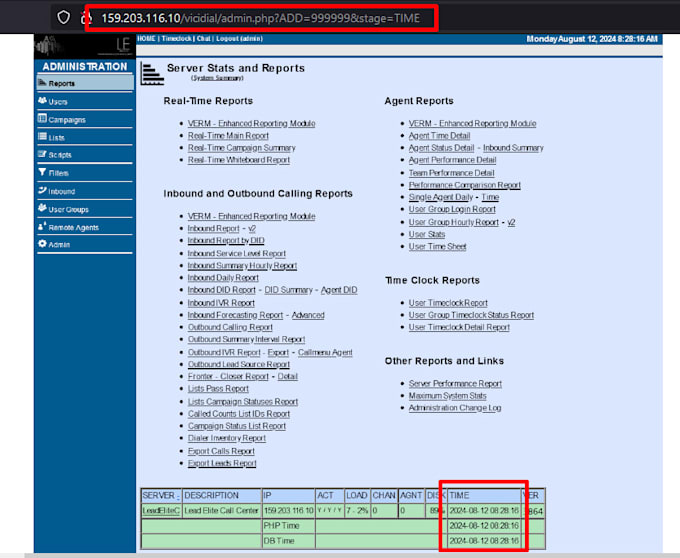Open User Stats report

point(427,235)
